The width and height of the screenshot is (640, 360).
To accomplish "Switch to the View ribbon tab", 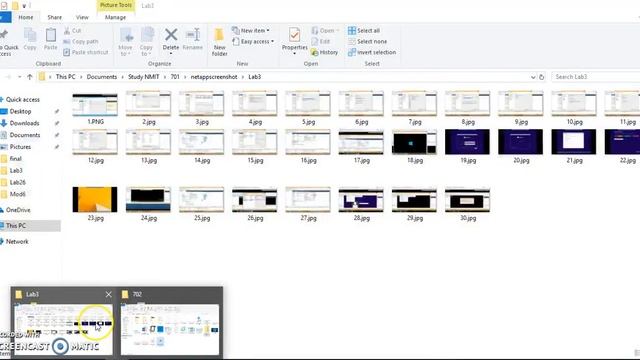I will 82,17.
